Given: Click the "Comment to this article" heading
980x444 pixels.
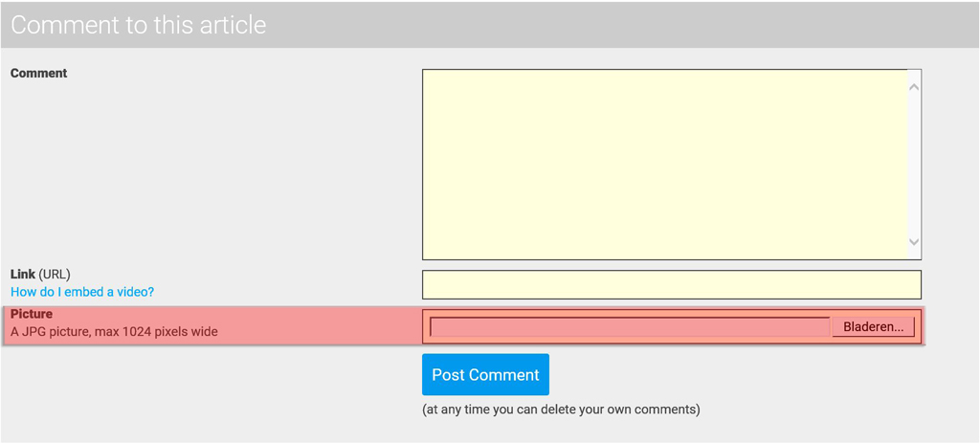Looking at the screenshot, I should (x=139, y=25).
